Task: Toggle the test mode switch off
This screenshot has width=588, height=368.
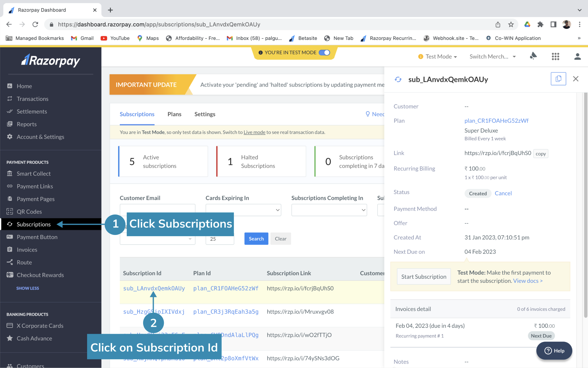Action: pos(325,53)
